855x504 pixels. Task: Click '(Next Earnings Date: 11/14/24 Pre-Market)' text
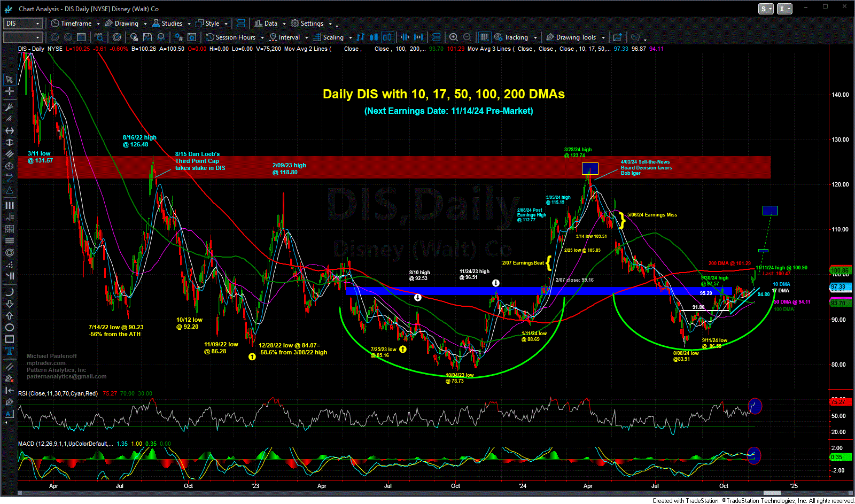(449, 111)
